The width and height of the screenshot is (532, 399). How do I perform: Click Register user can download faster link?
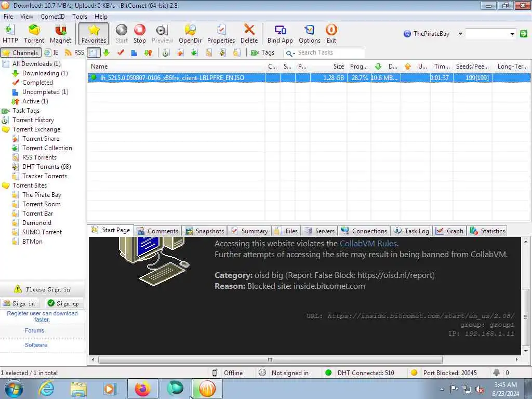43,316
